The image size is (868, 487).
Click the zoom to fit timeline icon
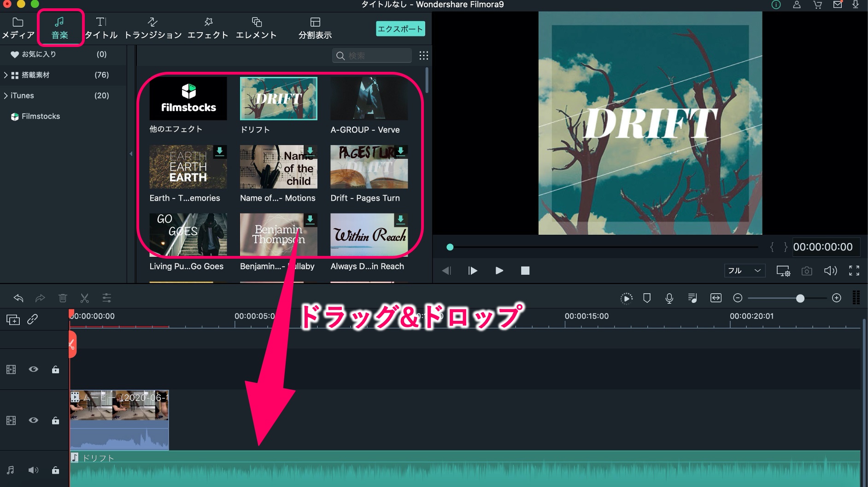point(716,298)
